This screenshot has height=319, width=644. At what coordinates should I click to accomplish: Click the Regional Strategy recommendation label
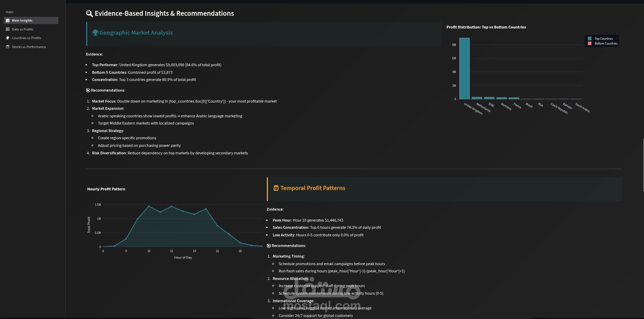(x=108, y=131)
